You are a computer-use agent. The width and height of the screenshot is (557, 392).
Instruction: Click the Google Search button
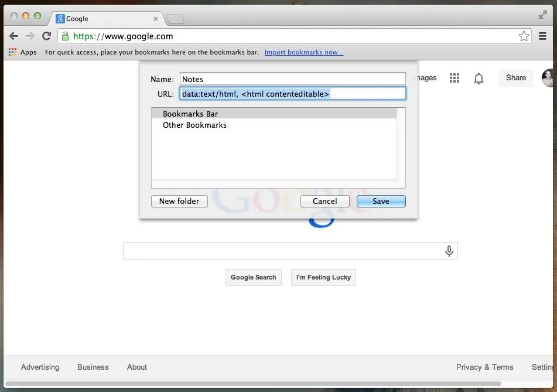coord(253,277)
